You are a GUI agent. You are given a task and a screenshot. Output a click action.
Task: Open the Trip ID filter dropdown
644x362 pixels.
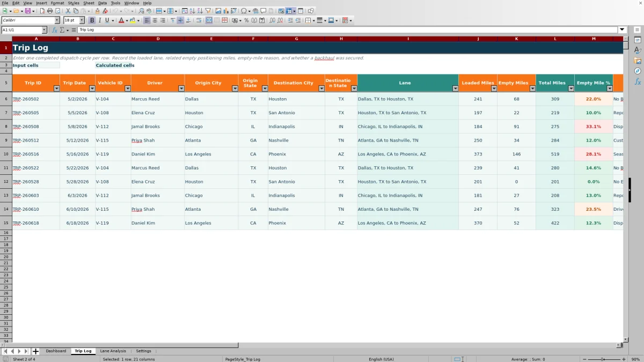tap(56, 88)
